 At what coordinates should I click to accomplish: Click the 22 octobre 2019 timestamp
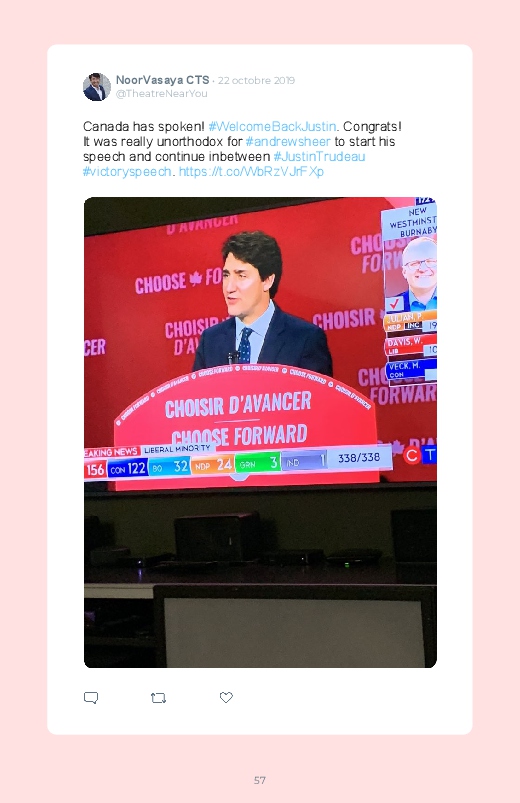pyautogui.click(x=256, y=80)
